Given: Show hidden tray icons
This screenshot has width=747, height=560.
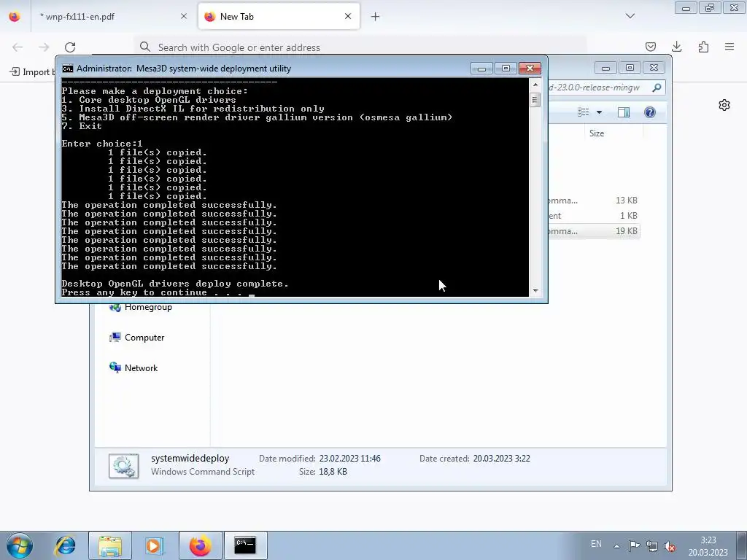Looking at the screenshot, I should click(616, 546).
